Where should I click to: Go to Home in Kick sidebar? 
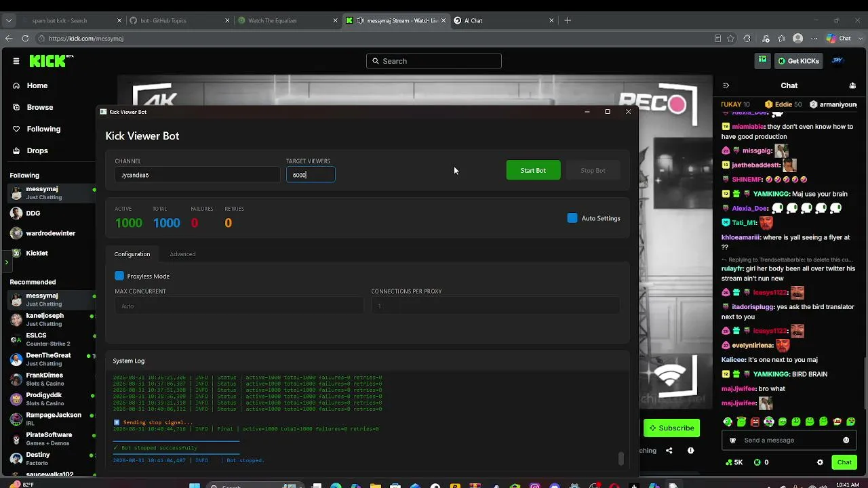click(x=30, y=85)
